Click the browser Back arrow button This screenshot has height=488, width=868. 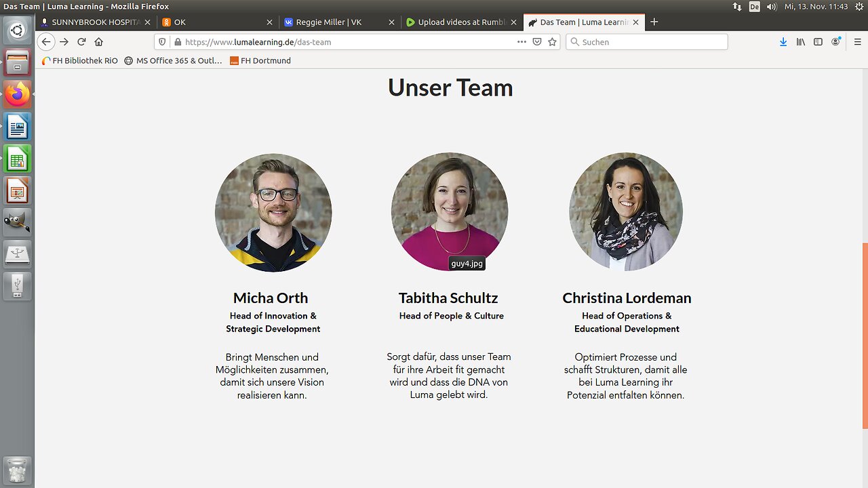[46, 42]
